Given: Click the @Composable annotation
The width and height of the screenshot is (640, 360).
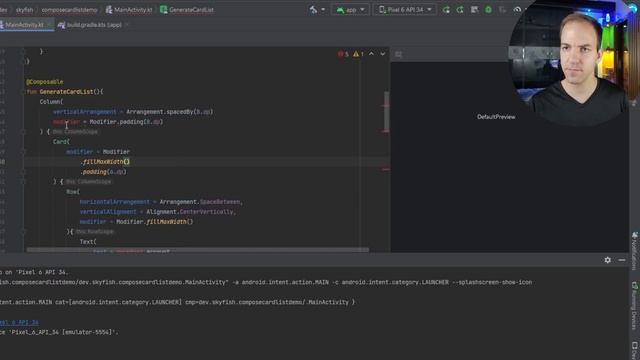Looking at the screenshot, I should pyautogui.click(x=44, y=82).
